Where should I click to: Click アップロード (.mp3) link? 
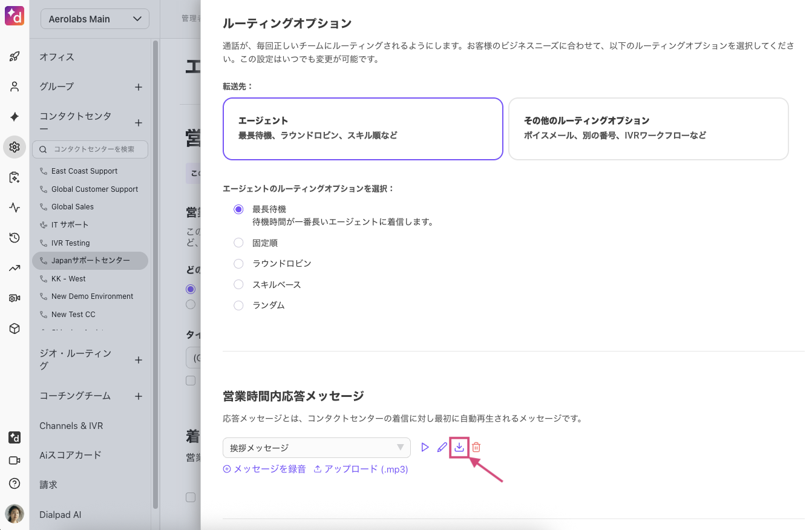pyautogui.click(x=361, y=469)
